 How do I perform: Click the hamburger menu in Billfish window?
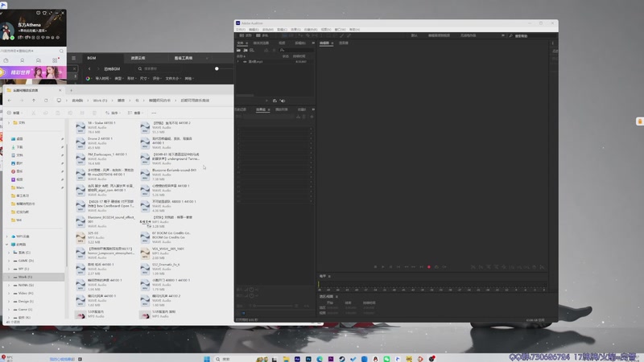click(73, 58)
